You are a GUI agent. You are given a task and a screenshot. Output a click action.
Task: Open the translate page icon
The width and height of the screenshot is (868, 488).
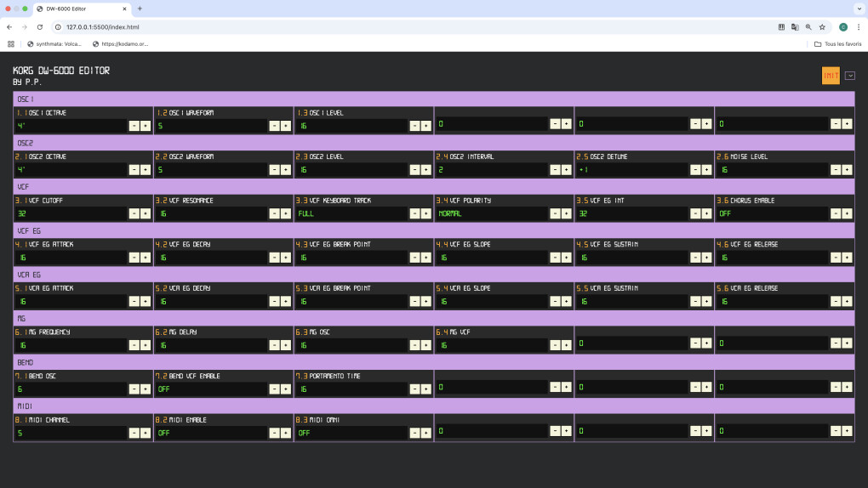[x=795, y=27]
